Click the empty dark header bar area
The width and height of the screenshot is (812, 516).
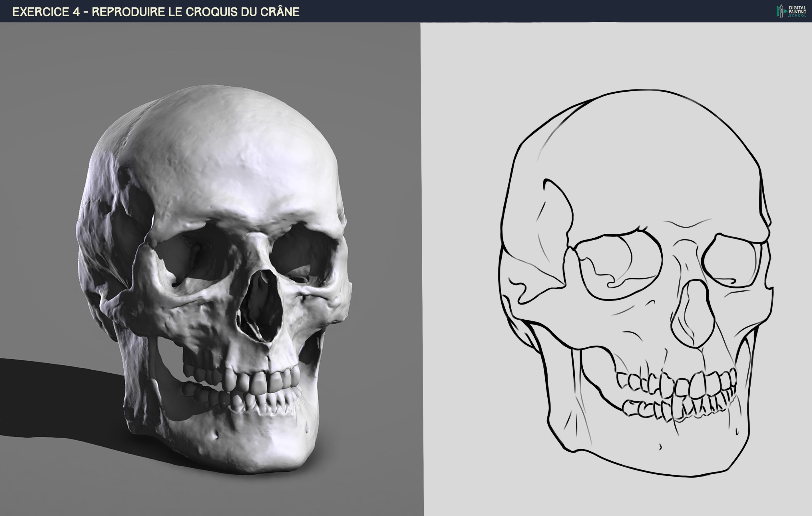point(506,11)
